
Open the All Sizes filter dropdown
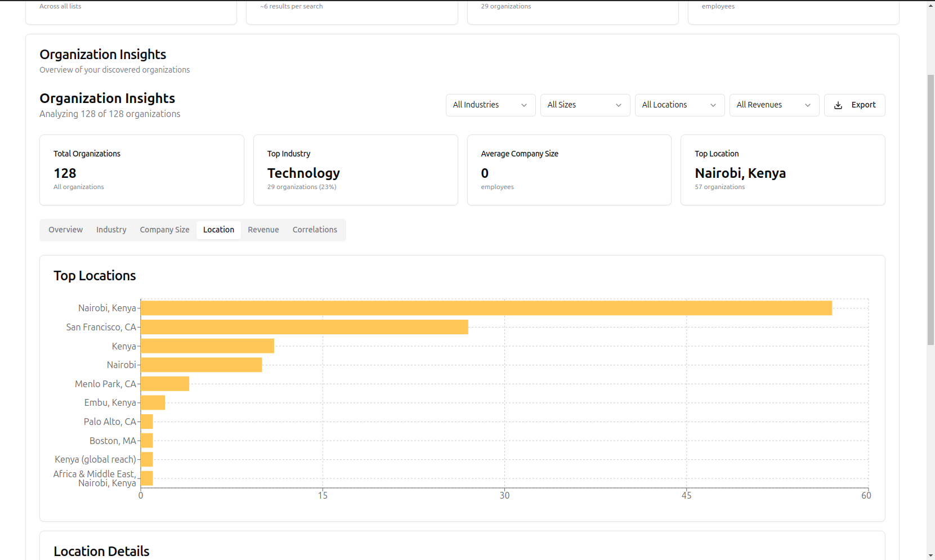pyautogui.click(x=585, y=105)
